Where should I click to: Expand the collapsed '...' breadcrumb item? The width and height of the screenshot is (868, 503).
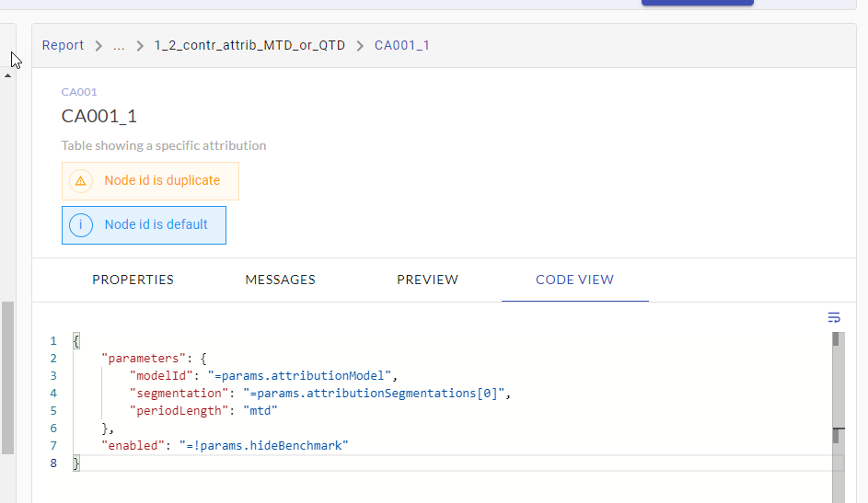[119, 45]
